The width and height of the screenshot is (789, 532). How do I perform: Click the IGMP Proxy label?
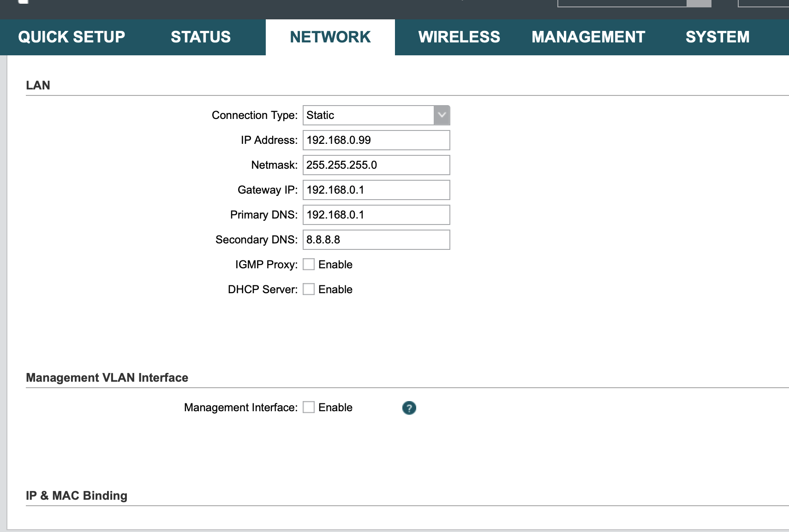[x=266, y=265]
